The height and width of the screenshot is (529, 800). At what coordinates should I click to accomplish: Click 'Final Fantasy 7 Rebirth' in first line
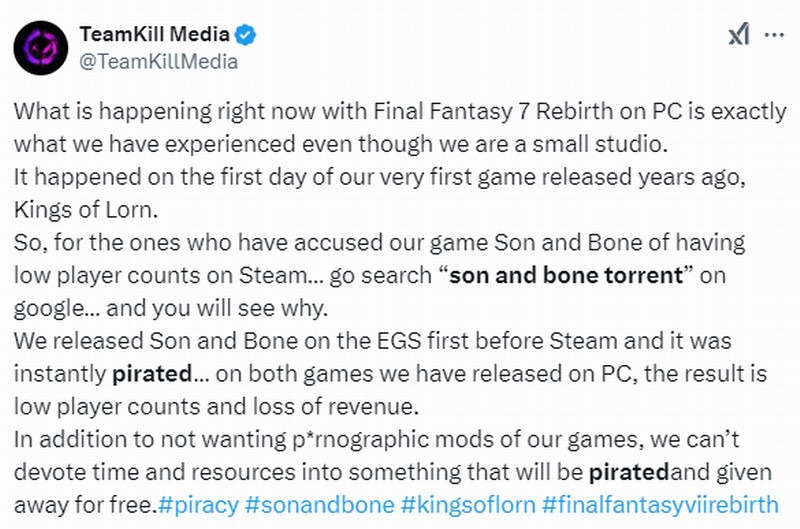493,112
